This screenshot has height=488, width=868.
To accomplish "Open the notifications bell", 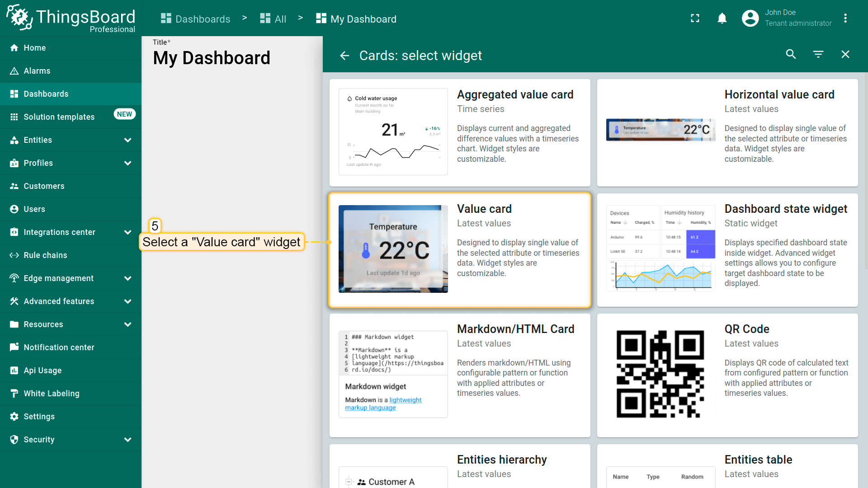I will coord(722,19).
